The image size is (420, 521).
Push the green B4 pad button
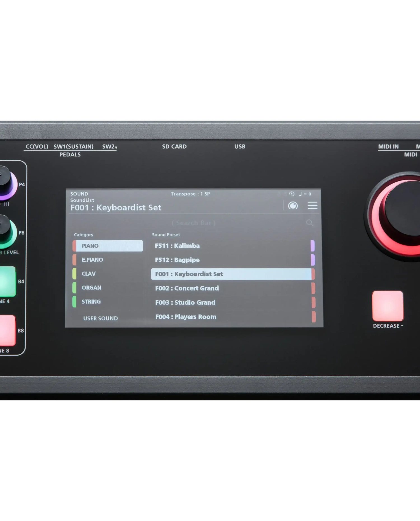coord(8,281)
